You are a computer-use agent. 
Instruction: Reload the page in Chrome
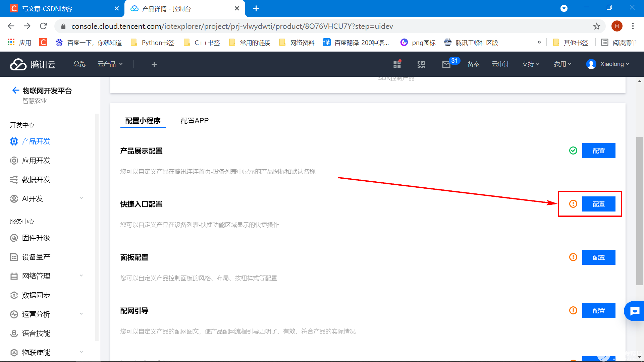pyautogui.click(x=43, y=26)
